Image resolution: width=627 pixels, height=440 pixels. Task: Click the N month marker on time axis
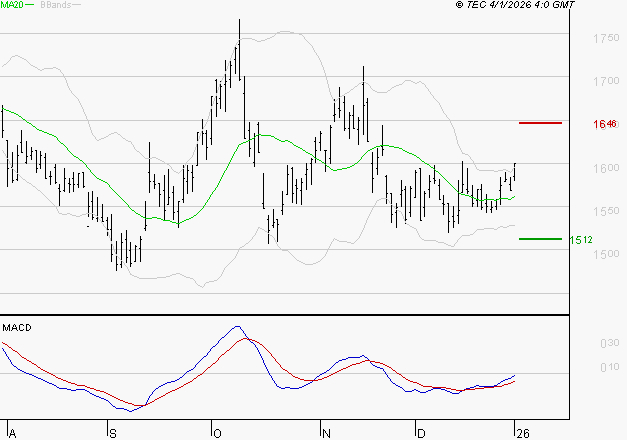point(326,434)
